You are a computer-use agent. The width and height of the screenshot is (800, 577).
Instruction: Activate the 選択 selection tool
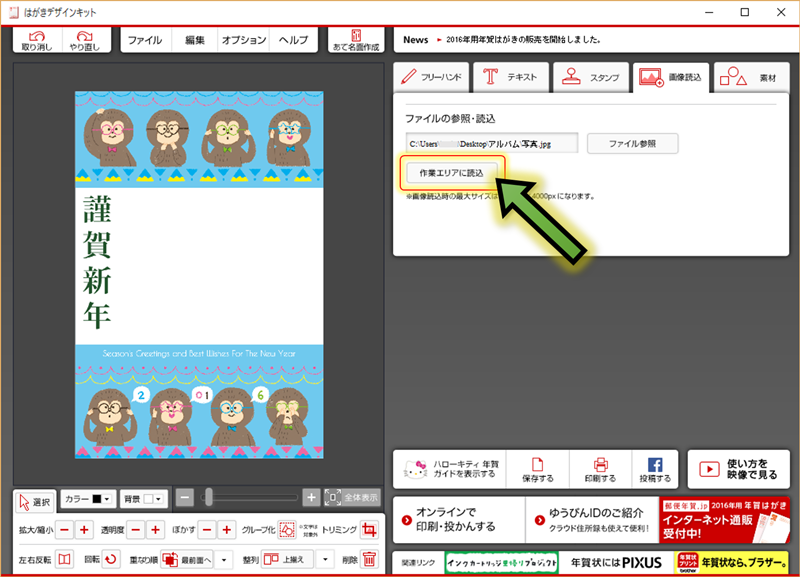coord(35,501)
